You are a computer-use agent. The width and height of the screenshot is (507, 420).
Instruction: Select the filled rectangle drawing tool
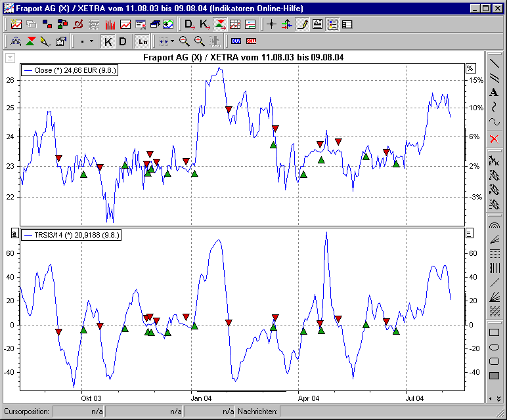(495, 375)
